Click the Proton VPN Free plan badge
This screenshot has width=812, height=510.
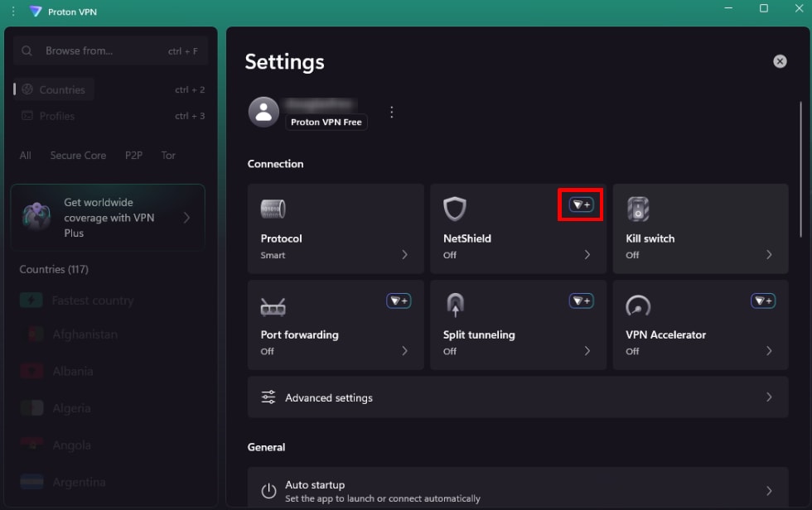[x=326, y=122]
